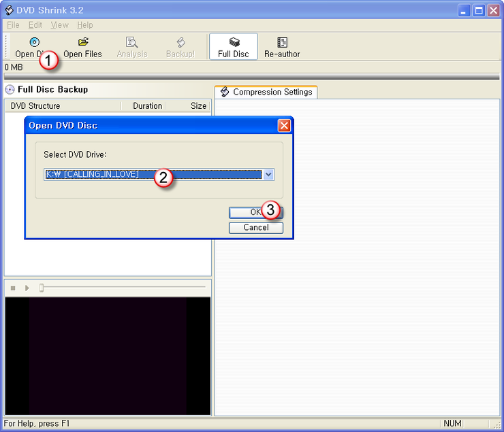Image resolution: width=504 pixels, height=432 pixels.
Task: Select the Compression Settings tab
Action: tap(266, 92)
